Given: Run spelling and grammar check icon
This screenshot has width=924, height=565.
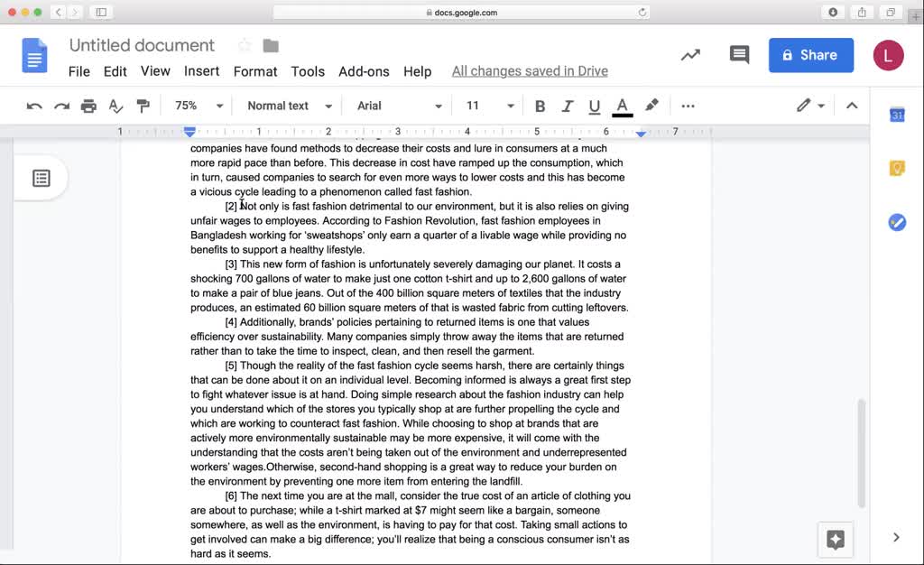Looking at the screenshot, I should [x=115, y=106].
